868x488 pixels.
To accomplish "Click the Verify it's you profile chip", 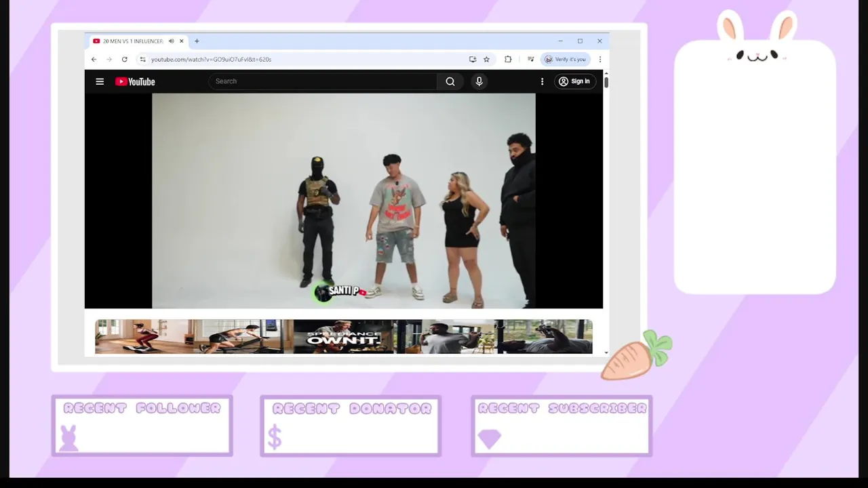I will click(566, 59).
